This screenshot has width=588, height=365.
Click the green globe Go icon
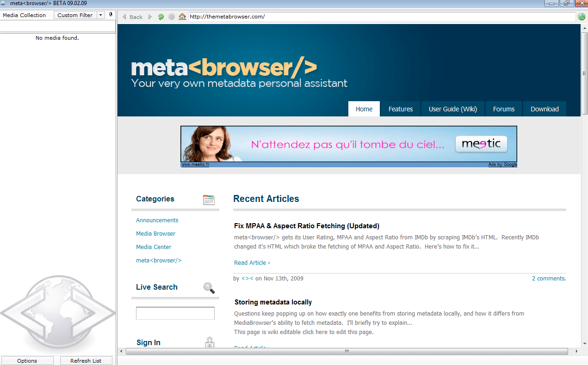[582, 17]
